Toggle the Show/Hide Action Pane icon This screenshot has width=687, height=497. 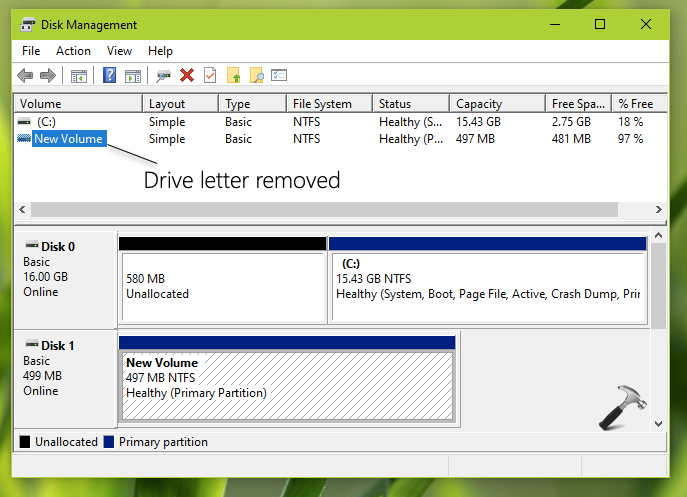(131, 75)
